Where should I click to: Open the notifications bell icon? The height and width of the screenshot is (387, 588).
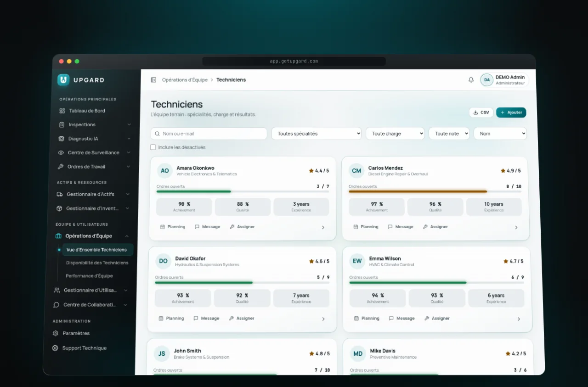(471, 80)
